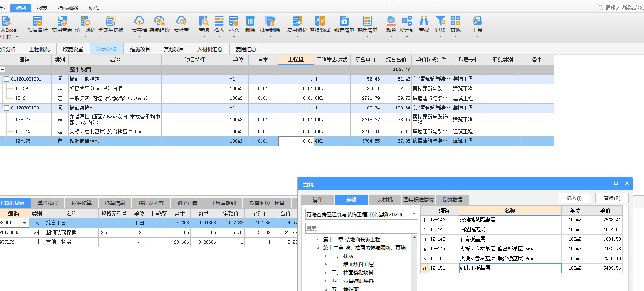Viewport: 644px width, 291px height.
Task: Expand the 二、墙面块料面层 tree node
Action: tap(326, 264)
